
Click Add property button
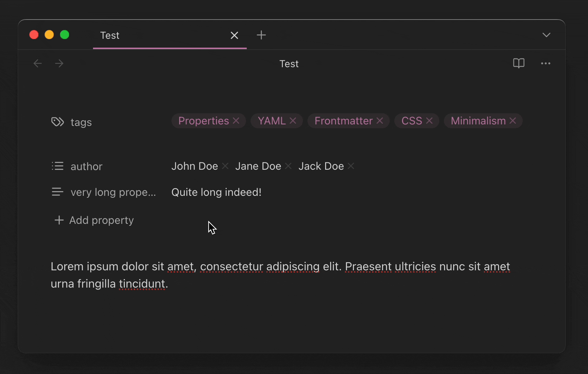pyautogui.click(x=95, y=220)
